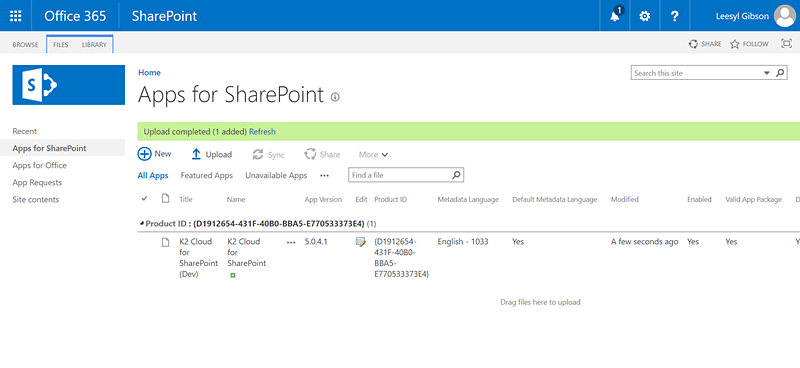
Task: Toggle the select-all checkmark header
Action: click(x=144, y=199)
